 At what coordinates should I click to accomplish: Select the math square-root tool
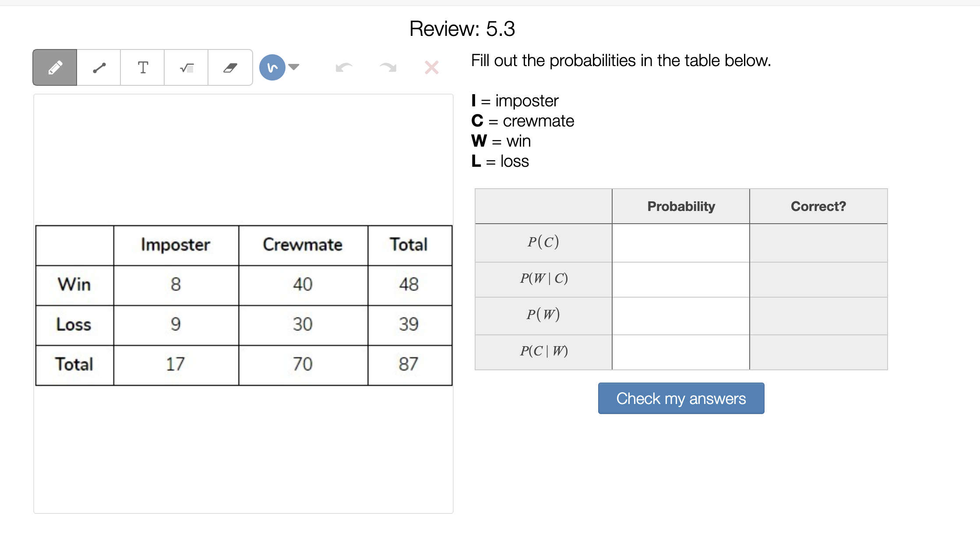(187, 67)
